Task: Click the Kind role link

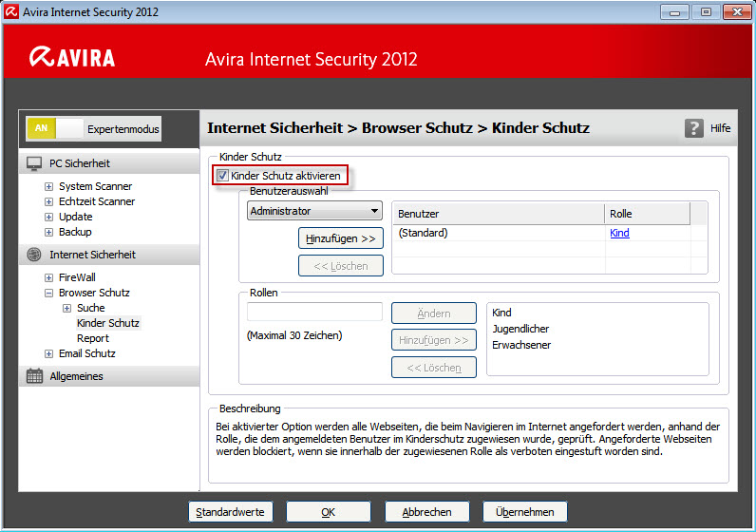Action: [619, 233]
